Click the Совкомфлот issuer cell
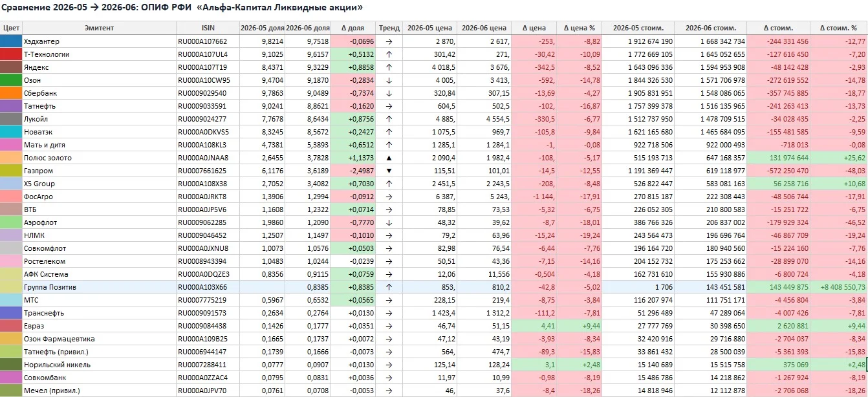This screenshot has width=868, height=397. click(99, 248)
